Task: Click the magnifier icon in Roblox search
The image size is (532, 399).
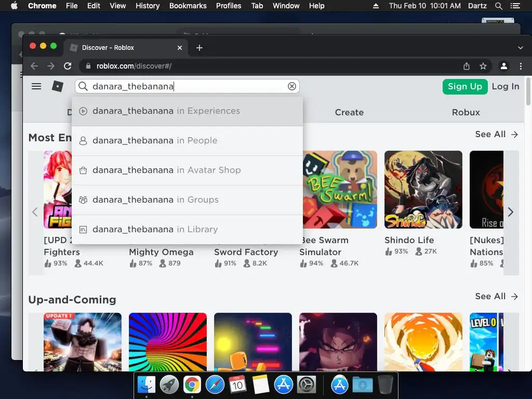Action: [x=83, y=86]
